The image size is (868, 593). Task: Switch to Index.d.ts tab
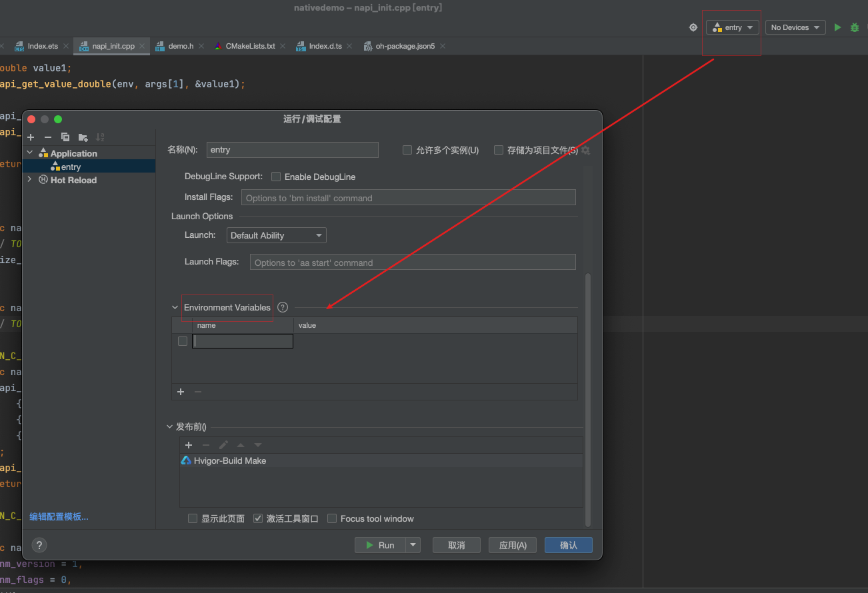(x=325, y=46)
